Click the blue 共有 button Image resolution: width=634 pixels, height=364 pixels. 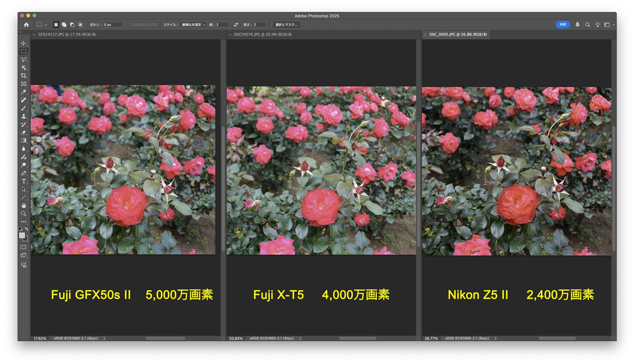pos(562,24)
